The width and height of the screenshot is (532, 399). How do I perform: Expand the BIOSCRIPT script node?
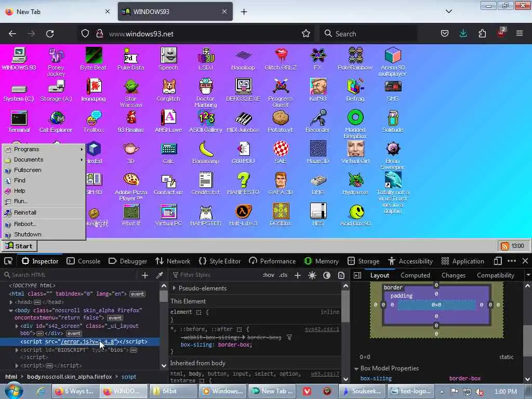[x=17, y=350]
